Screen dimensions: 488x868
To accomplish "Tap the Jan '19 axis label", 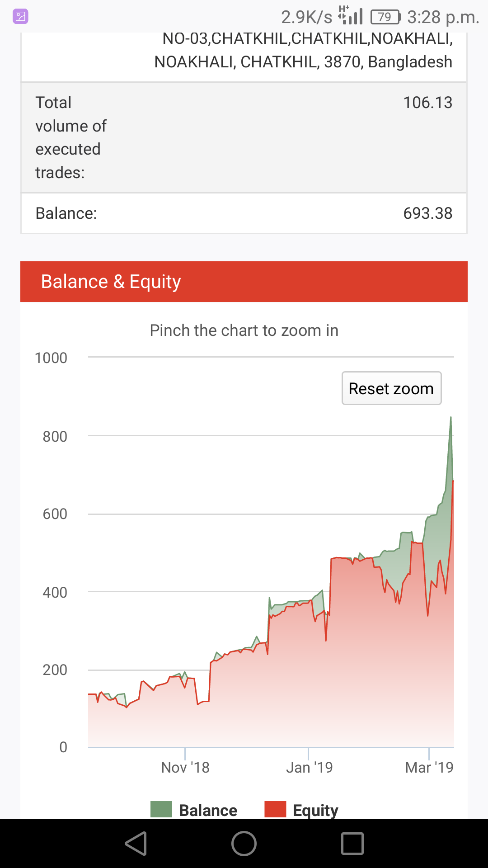I will (309, 767).
